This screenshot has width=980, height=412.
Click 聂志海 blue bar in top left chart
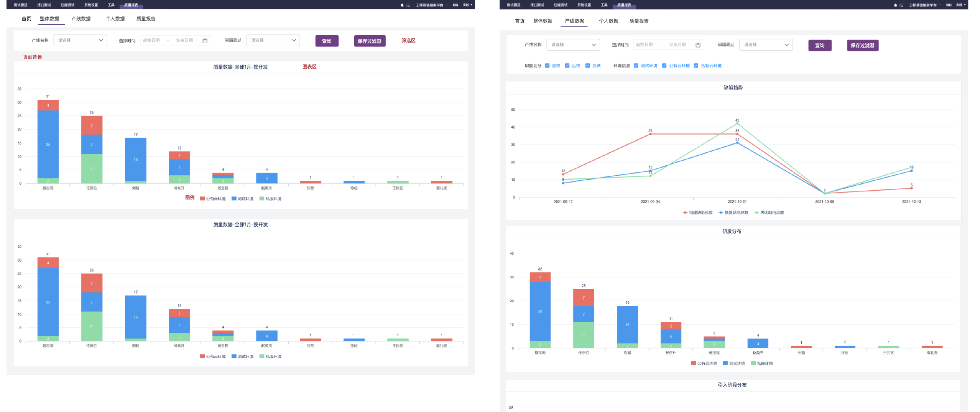[48, 144]
